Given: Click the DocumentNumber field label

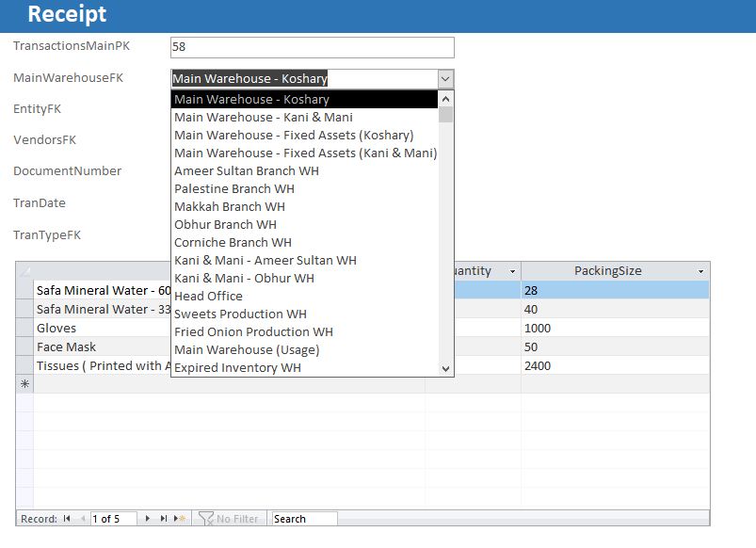Looking at the screenshot, I should [x=68, y=171].
